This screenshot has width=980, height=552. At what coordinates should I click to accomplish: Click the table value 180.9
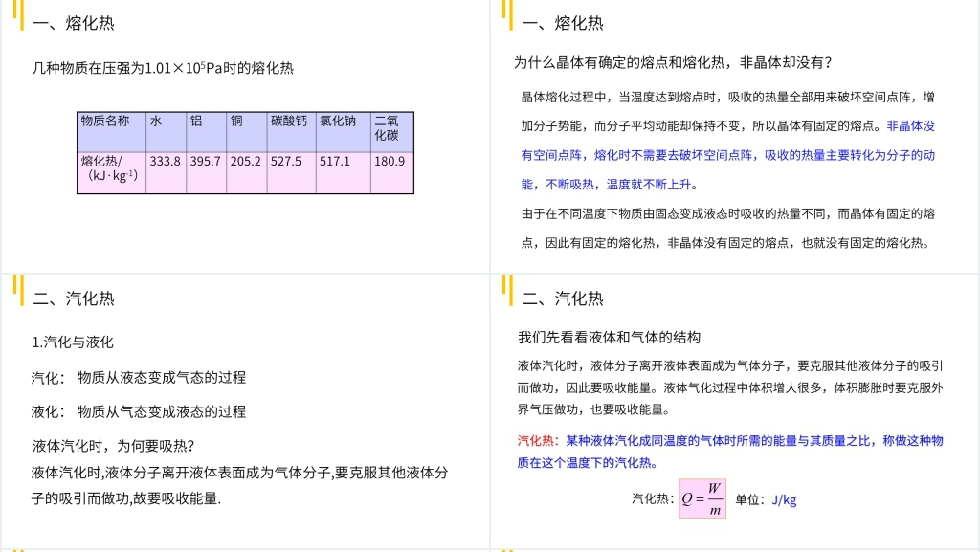(x=390, y=161)
